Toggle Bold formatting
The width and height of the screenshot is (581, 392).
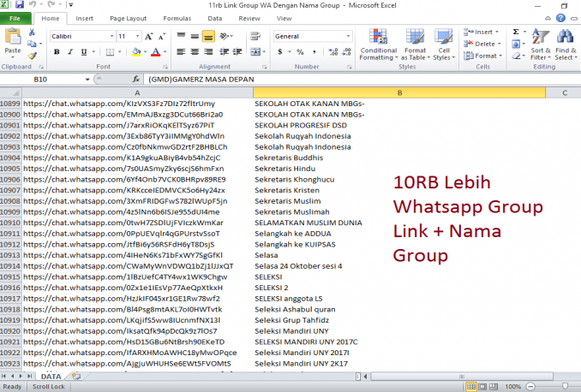point(57,52)
